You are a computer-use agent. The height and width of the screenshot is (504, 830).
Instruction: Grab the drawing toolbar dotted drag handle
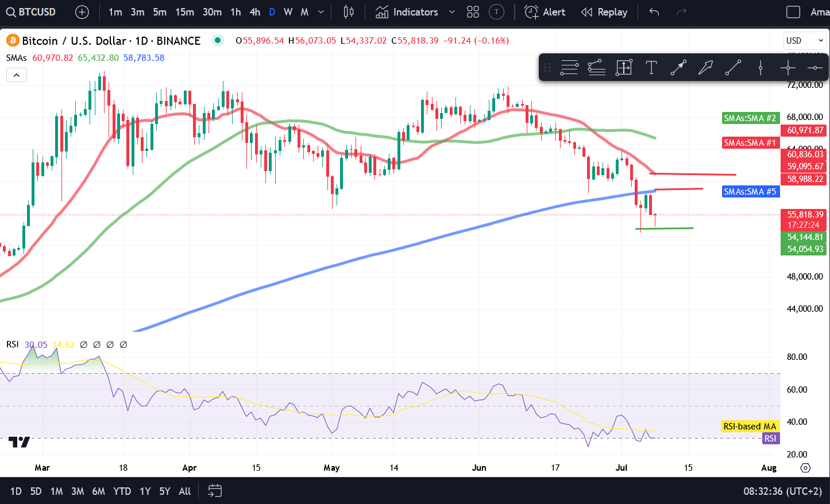point(547,68)
